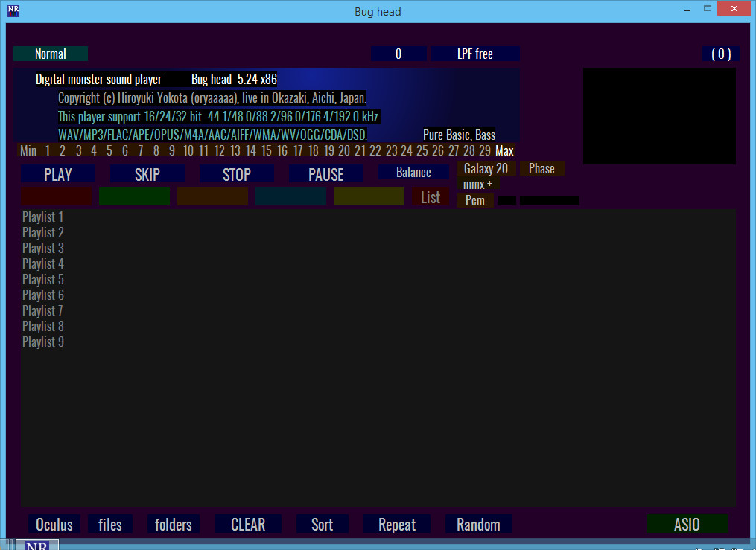Select the Galaxy 20 setting
This screenshot has height=550, width=756.
pos(486,168)
